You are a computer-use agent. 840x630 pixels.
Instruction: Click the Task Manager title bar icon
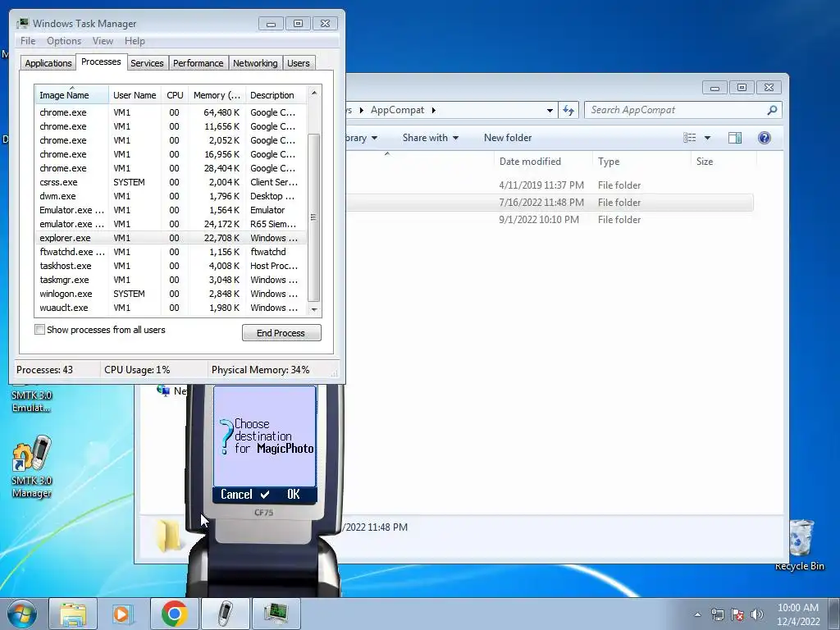tap(22, 24)
